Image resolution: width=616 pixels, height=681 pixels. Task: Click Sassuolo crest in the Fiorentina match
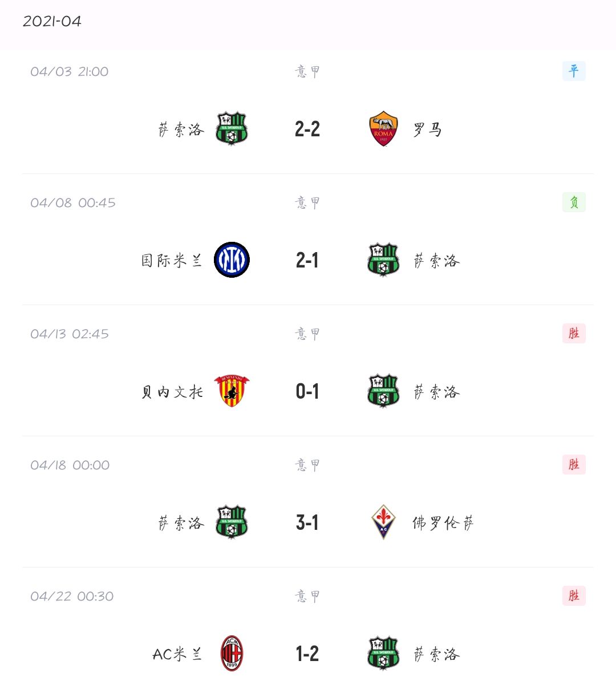(232, 522)
